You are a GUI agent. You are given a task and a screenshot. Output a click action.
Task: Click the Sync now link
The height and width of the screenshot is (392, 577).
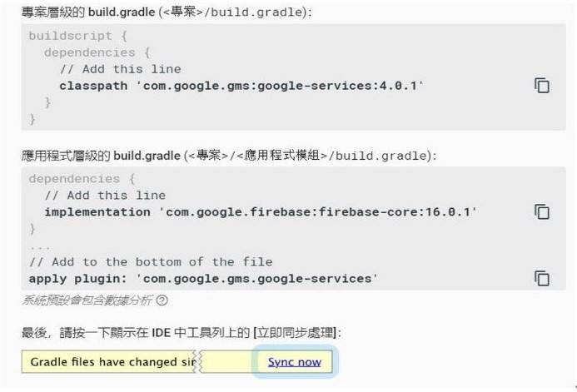point(294,362)
